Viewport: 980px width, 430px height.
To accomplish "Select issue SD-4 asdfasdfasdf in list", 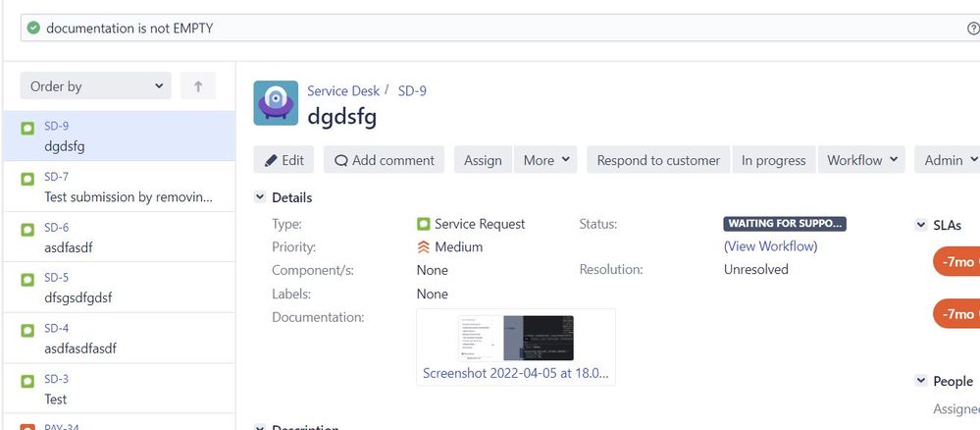I will [119, 338].
